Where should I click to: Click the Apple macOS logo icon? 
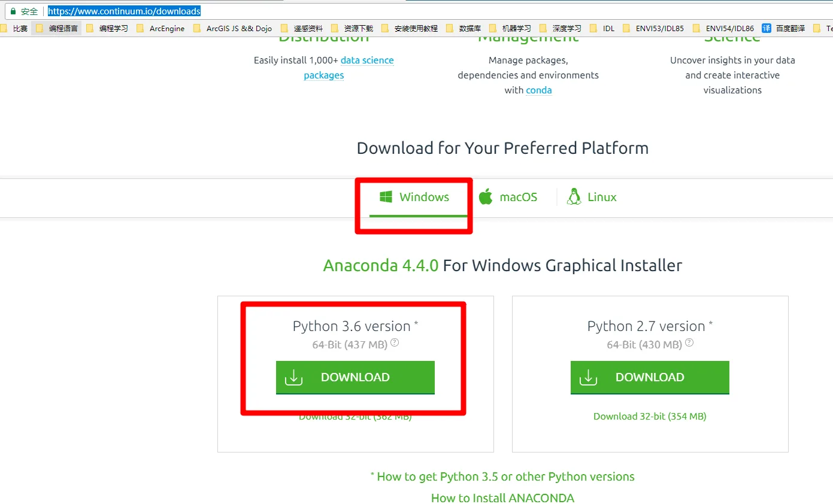point(486,197)
